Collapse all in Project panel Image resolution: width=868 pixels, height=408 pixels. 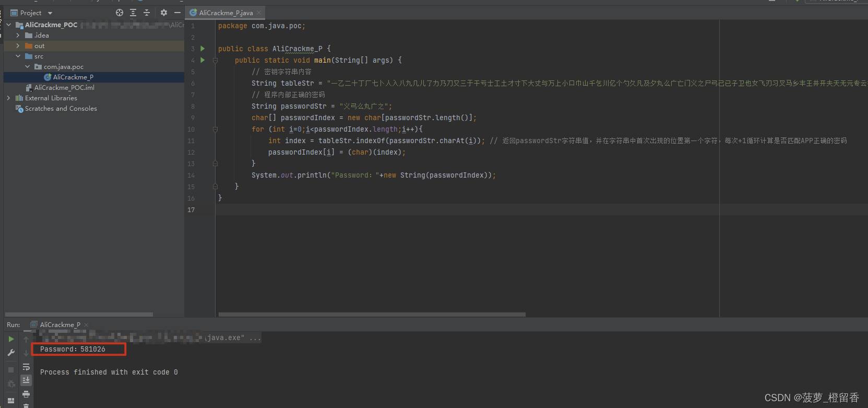point(147,13)
